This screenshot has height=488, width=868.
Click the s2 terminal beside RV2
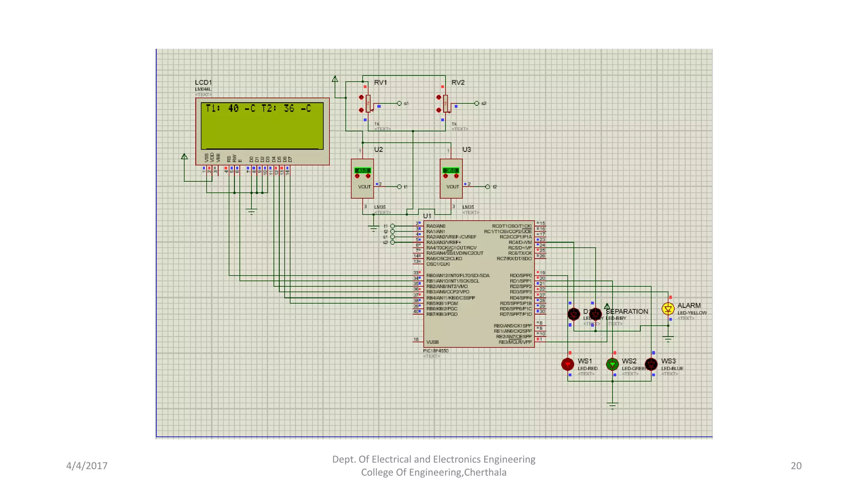pos(477,103)
